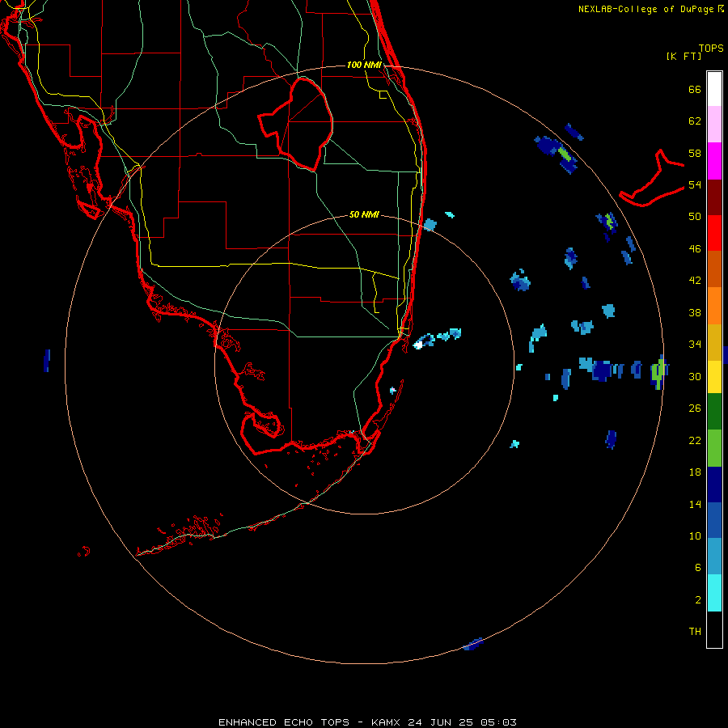Click the 50 NMI range ring label
Viewport: 728px width, 728px height.
pos(364,214)
